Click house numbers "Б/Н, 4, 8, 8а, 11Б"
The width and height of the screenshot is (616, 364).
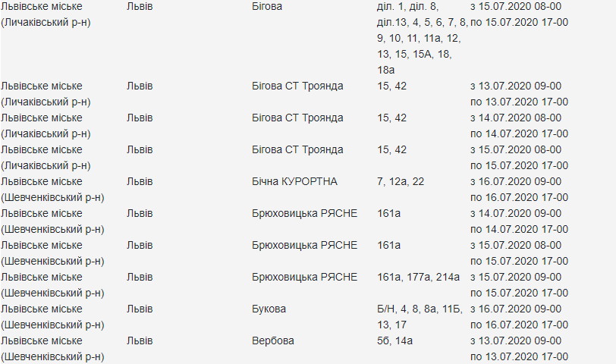pos(420,309)
